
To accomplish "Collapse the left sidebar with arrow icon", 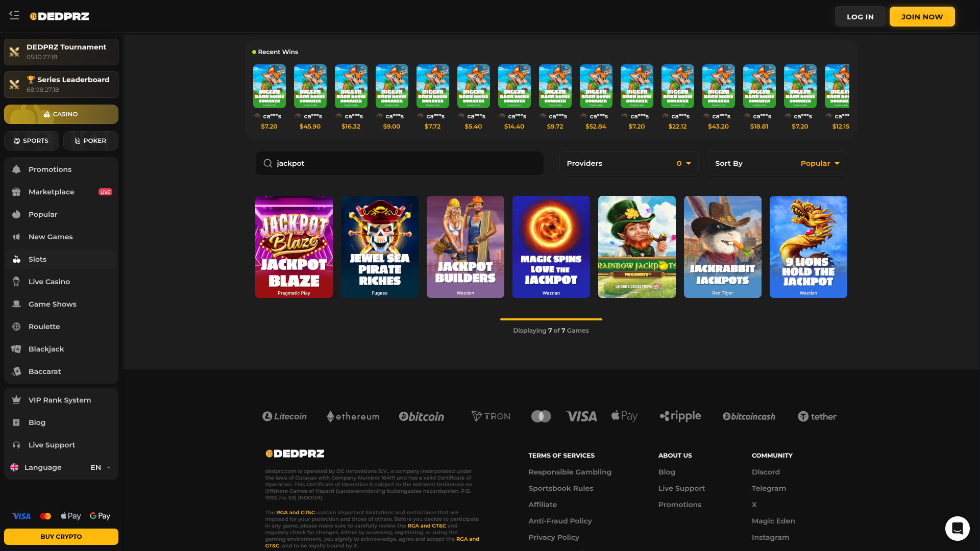I will [14, 16].
